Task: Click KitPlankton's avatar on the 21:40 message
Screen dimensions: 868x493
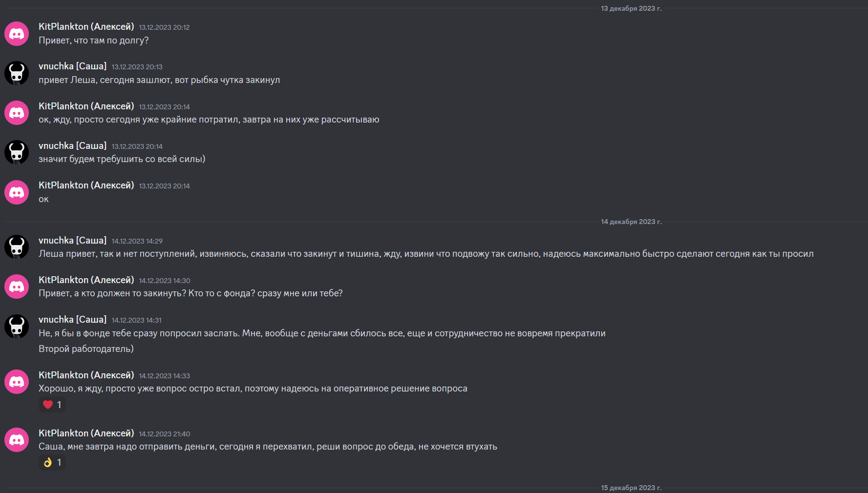Action: click(x=17, y=440)
